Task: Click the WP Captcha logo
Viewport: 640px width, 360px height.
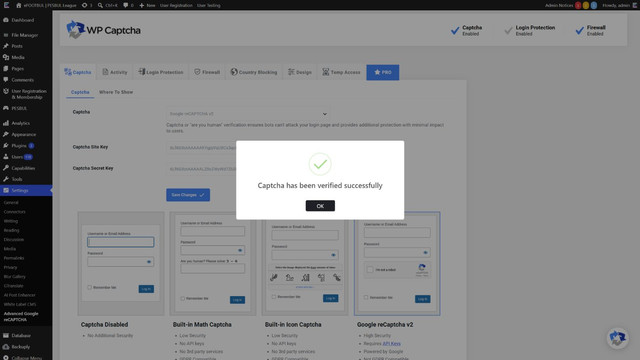Action: click(103, 30)
